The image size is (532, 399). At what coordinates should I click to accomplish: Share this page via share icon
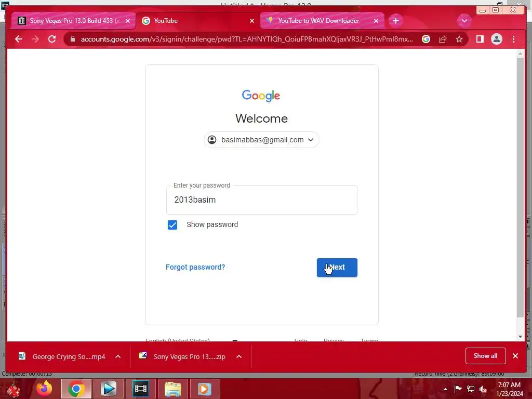[x=443, y=39]
